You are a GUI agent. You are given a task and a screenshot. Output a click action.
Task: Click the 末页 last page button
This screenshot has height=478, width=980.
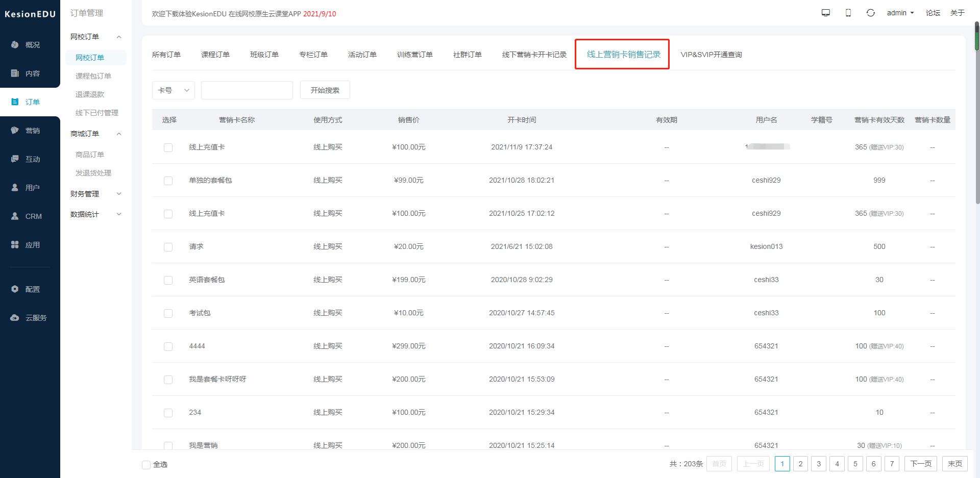point(955,464)
